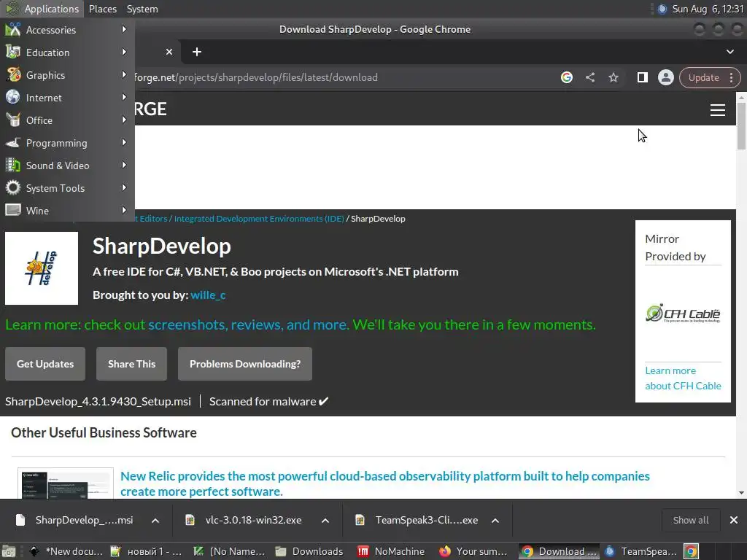Screen dimensions: 747x560
Task: Expand options for TeamSpeak3 exe download
Action: [x=495, y=521]
